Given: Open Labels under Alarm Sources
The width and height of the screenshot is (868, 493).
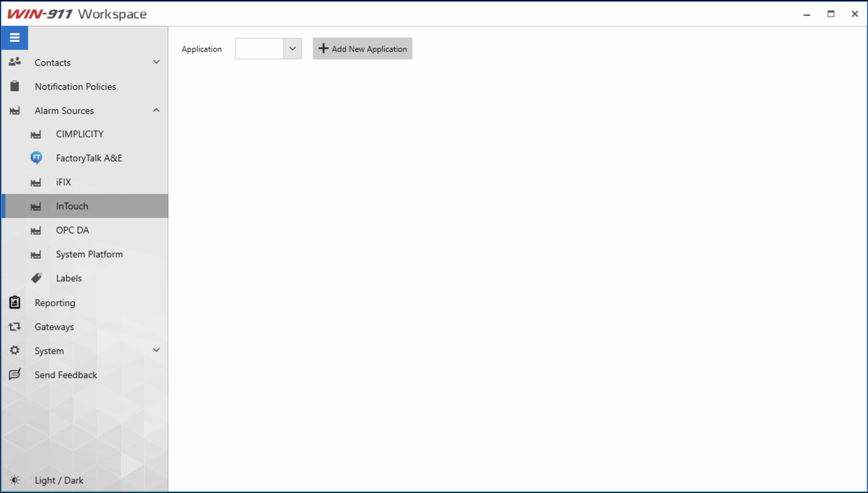Looking at the screenshot, I should [85, 278].
